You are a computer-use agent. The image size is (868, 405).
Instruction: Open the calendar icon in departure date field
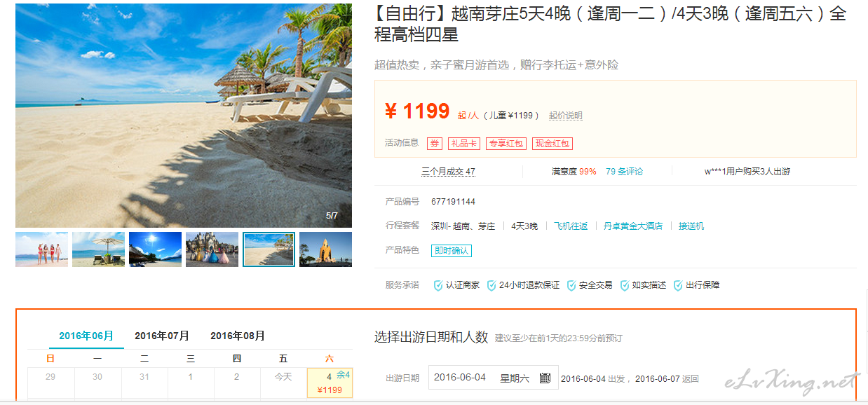point(545,378)
